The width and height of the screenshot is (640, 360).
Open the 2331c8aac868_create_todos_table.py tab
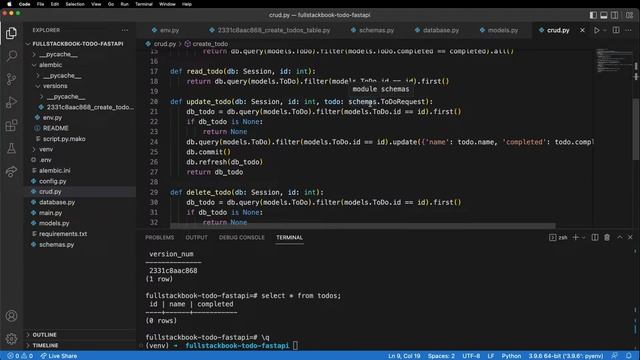pyautogui.click(x=269, y=30)
